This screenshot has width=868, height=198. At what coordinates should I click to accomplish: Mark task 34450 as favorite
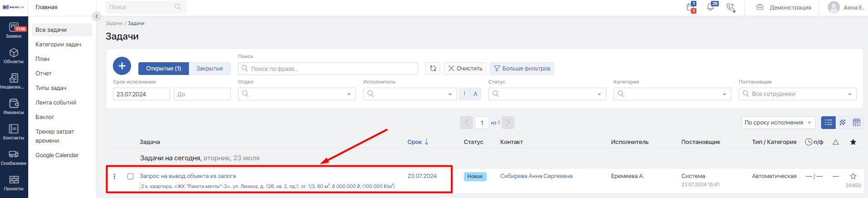pyautogui.click(x=853, y=176)
